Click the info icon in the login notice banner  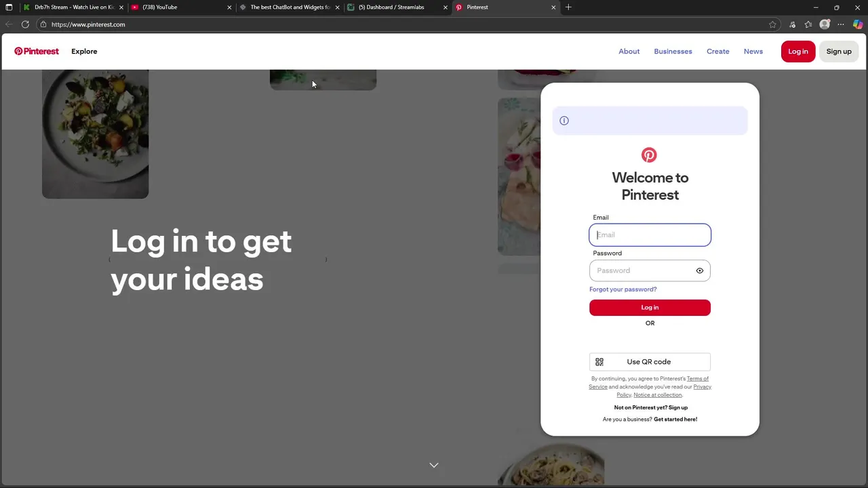click(x=564, y=121)
